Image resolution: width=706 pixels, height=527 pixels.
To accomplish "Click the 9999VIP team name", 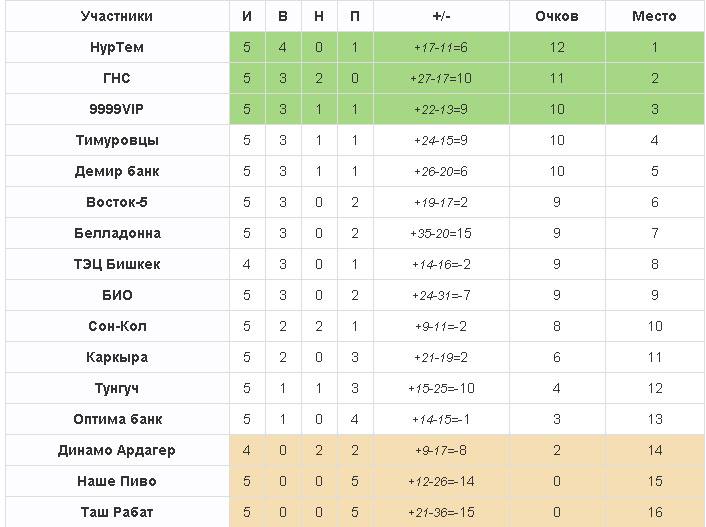I will pyautogui.click(x=117, y=109).
